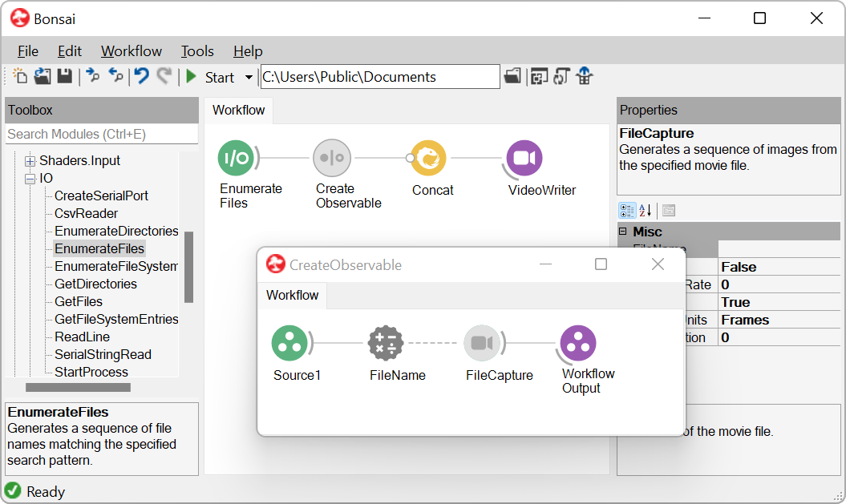This screenshot has width=846, height=504.
Task: Minimize the CreateObservable window
Action: [x=545, y=264]
